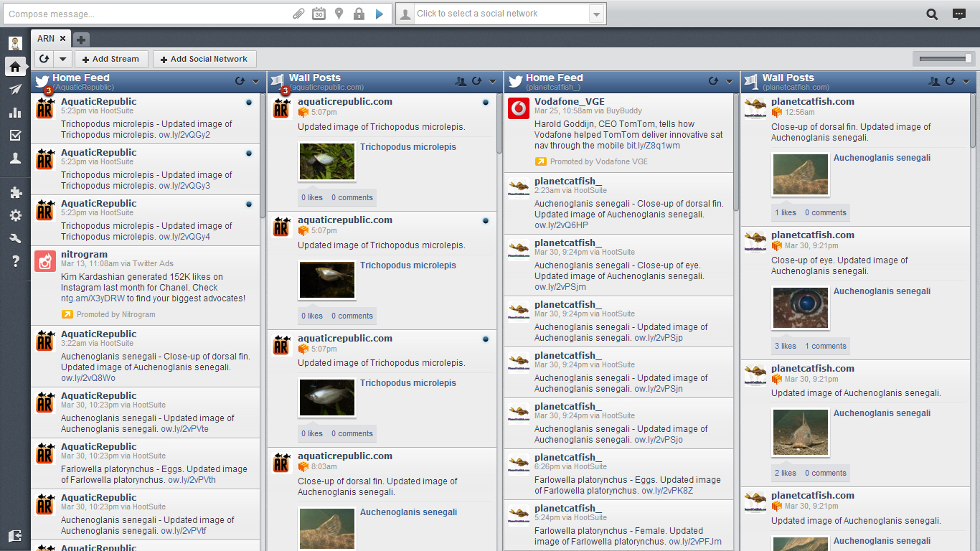
Task: Open the eye close-up thumbnail image
Action: pos(801,308)
